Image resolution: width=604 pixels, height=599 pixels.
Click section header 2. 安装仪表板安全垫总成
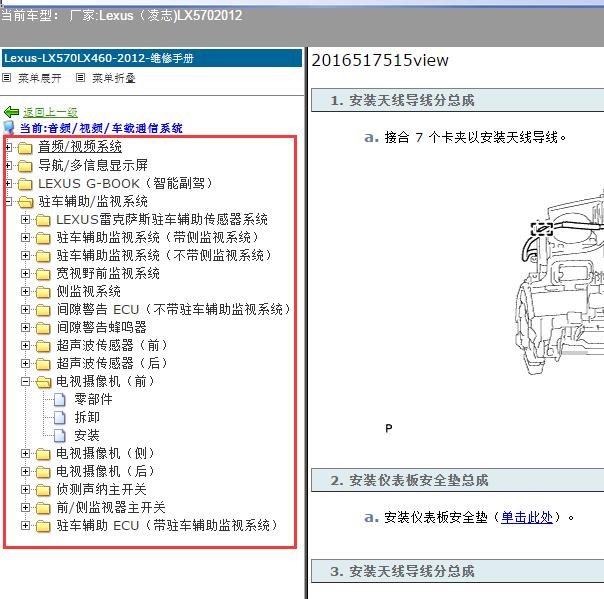tap(457, 480)
